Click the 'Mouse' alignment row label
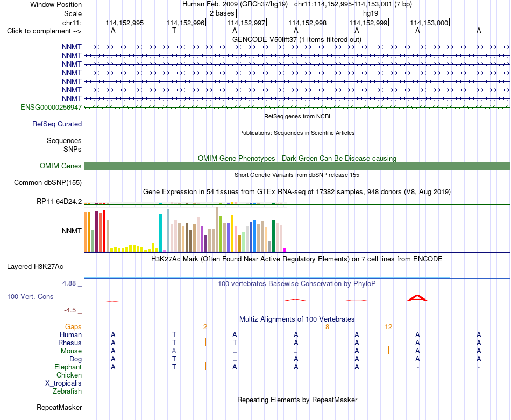The image size is (511, 420). pyautogui.click(x=71, y=351)
